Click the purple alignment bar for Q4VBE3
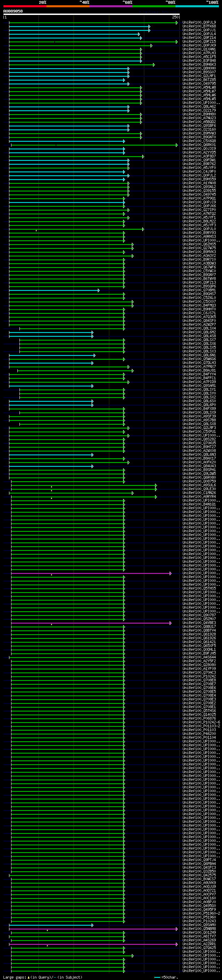Image resolution: width=222 pixels, height=980 pixels. click(91, 623)
